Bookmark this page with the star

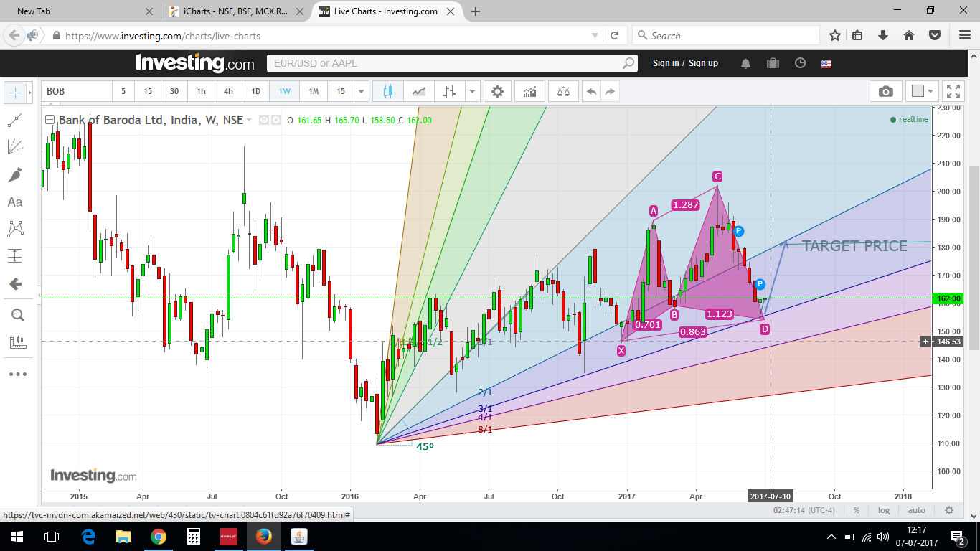pyautogui.click(x=835, y=35)
